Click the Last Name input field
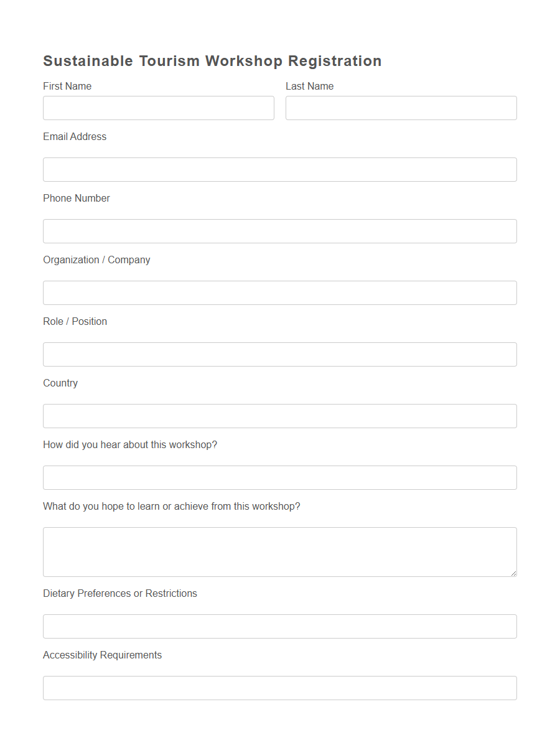This screenshot has width=560, height=740. click(401, 108)
